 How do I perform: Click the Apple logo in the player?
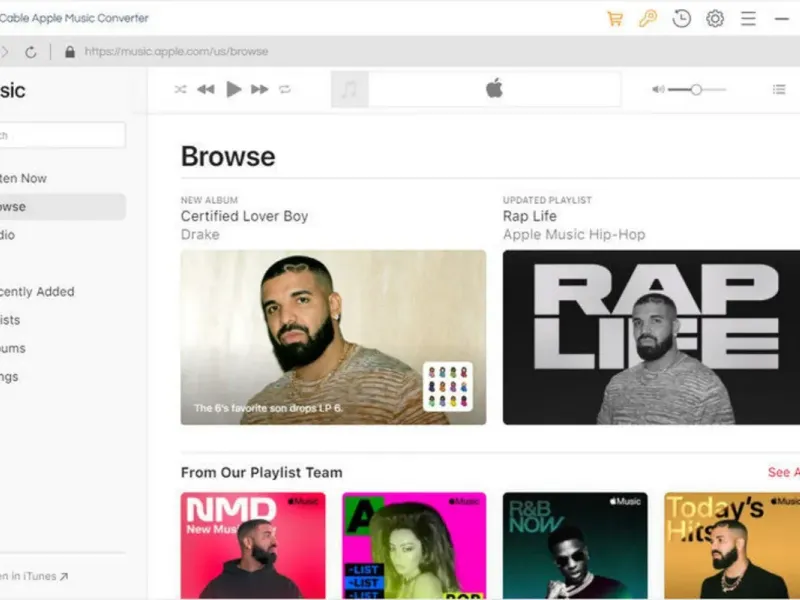[x=494, y=89]
